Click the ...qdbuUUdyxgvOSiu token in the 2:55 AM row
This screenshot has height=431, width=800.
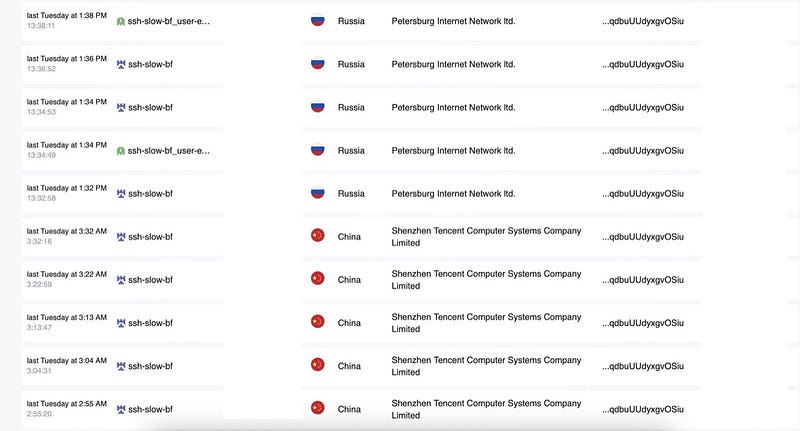click(x=643, y=409)
